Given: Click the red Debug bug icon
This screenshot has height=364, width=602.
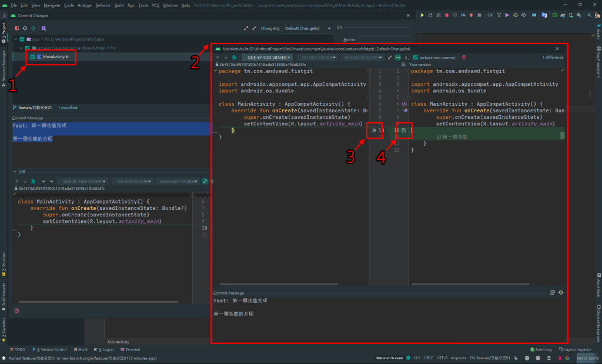Looking at the screenshot, I should [x=447, y=15].
